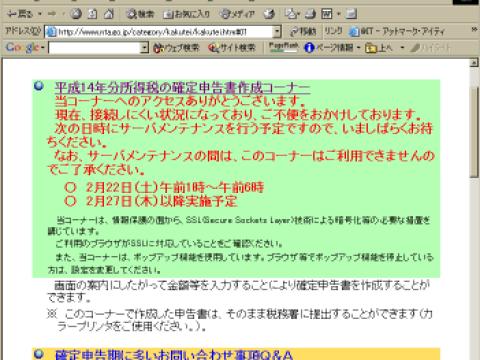Open the Media (メディア) toolbar button

point(237,14)
